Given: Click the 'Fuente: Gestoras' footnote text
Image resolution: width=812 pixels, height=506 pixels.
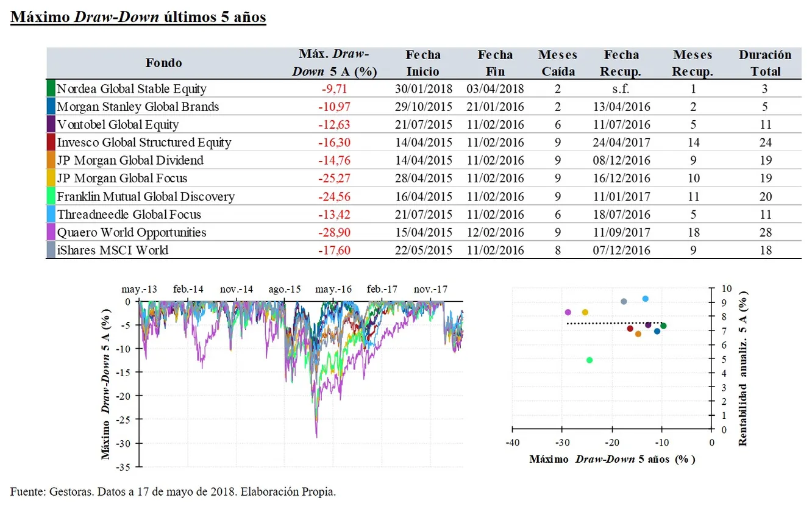Looking at the screenshot, I should tap(173, 491).
